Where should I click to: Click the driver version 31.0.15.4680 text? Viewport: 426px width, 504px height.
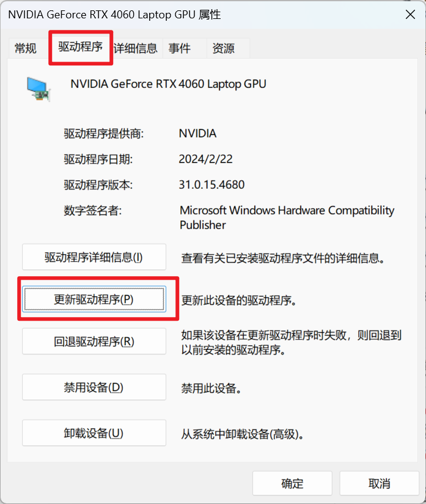tap(211, 185)
